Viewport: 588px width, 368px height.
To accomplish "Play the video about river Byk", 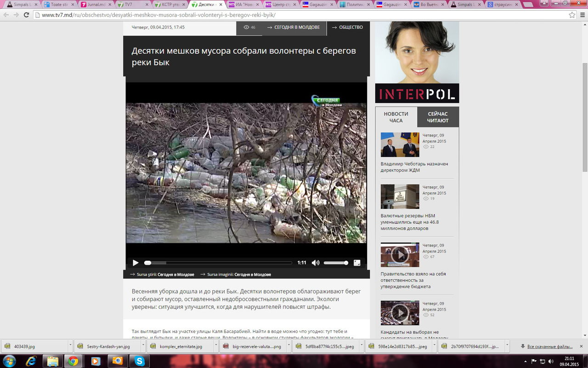I will pos(136,263).
